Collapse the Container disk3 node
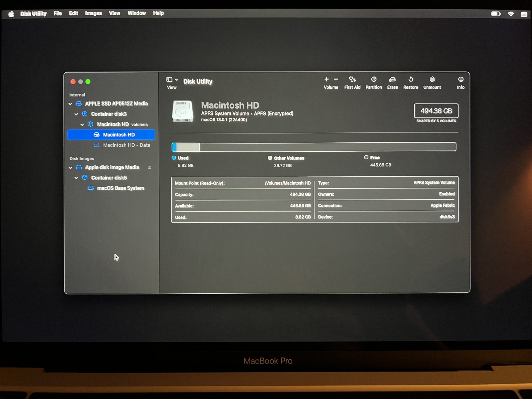This screenshot has width=532, height=399. pyautogui.click(x=76, y=114)
